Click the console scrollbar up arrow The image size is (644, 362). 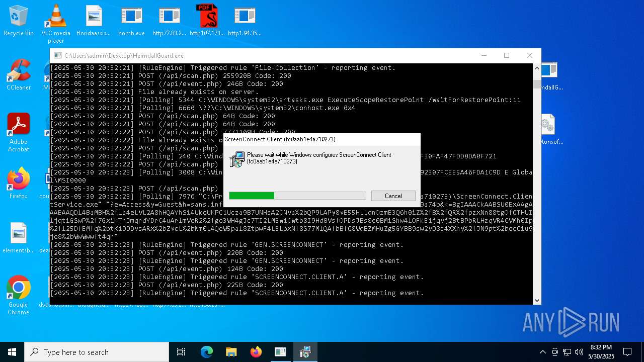(x=537, y=68)
